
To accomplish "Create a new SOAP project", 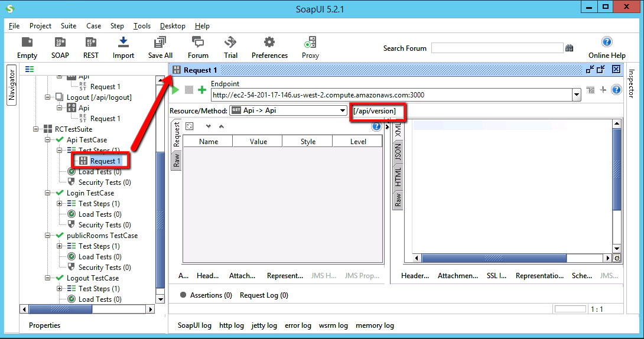I will click(x=60, y=43).
